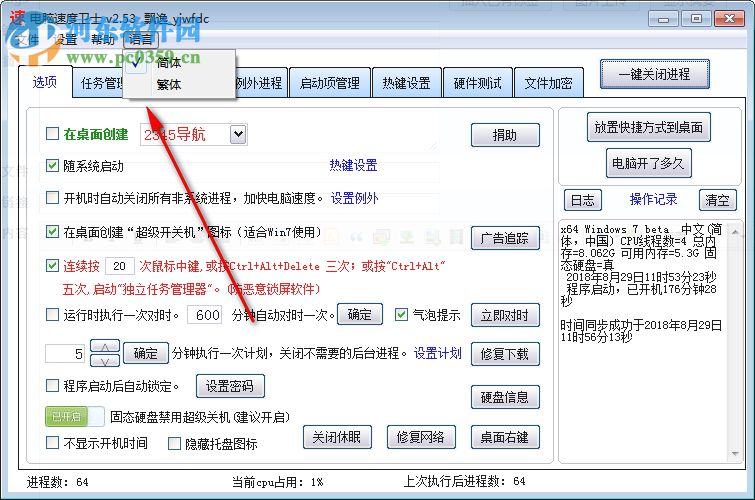Click log panel scrollbar up arrow
This screenshot has width=755, height=500.
pyautogui.click(x=735, y=232)
